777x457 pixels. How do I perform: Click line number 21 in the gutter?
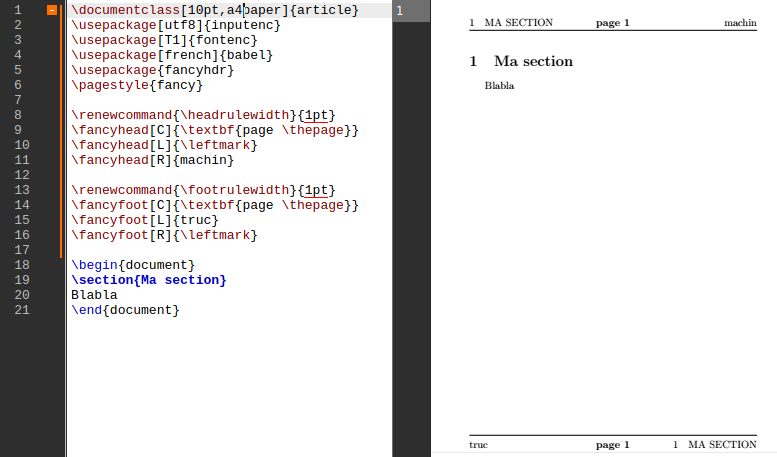point(22,310)
